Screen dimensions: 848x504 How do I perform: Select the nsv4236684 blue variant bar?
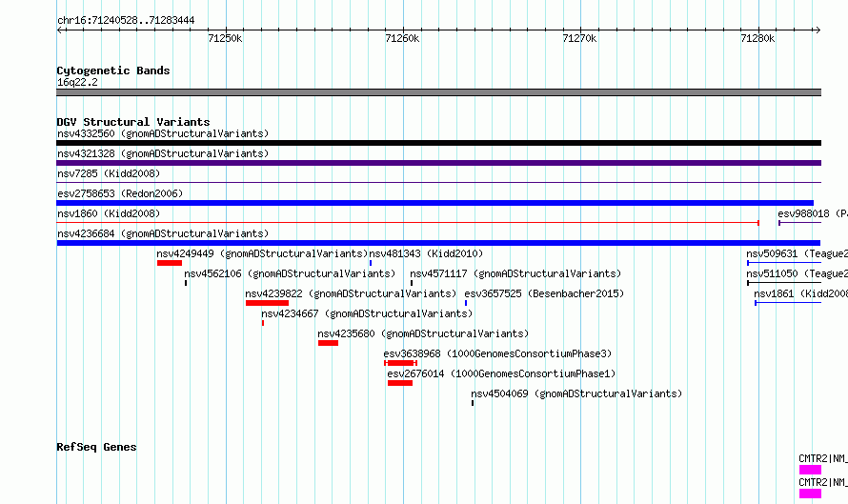438,243
